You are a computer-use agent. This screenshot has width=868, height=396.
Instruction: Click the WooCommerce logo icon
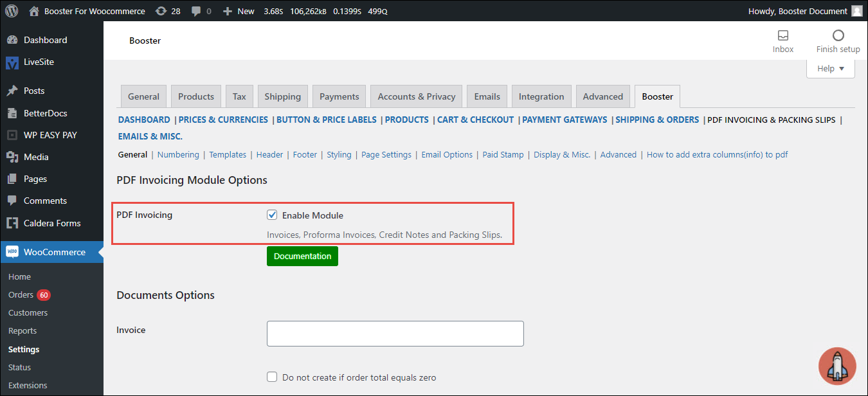point(12,252)
